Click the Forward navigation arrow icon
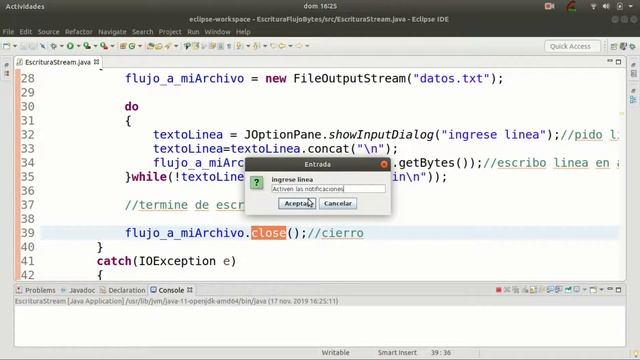This screenshot has width=640, height=360. tap(299, 46)
